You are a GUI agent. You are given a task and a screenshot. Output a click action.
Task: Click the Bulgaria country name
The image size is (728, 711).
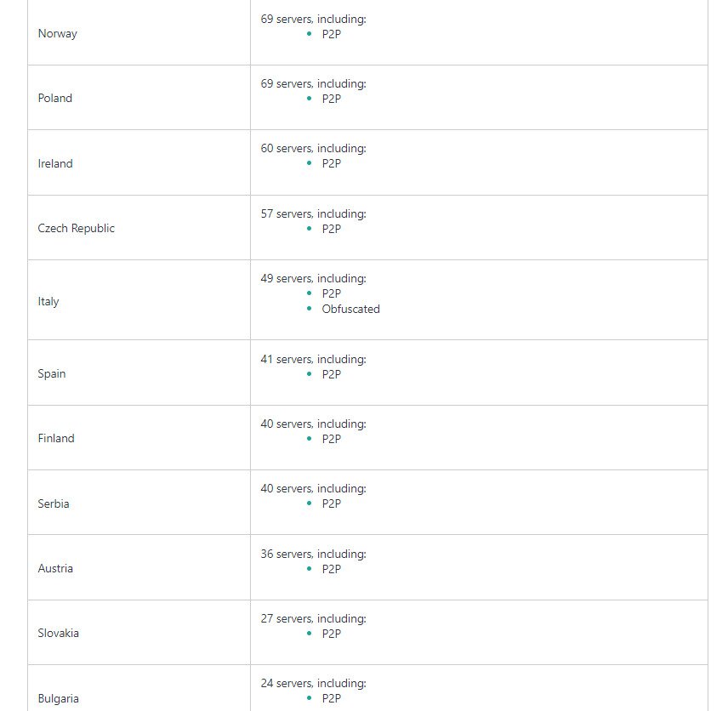click(59, 698)
